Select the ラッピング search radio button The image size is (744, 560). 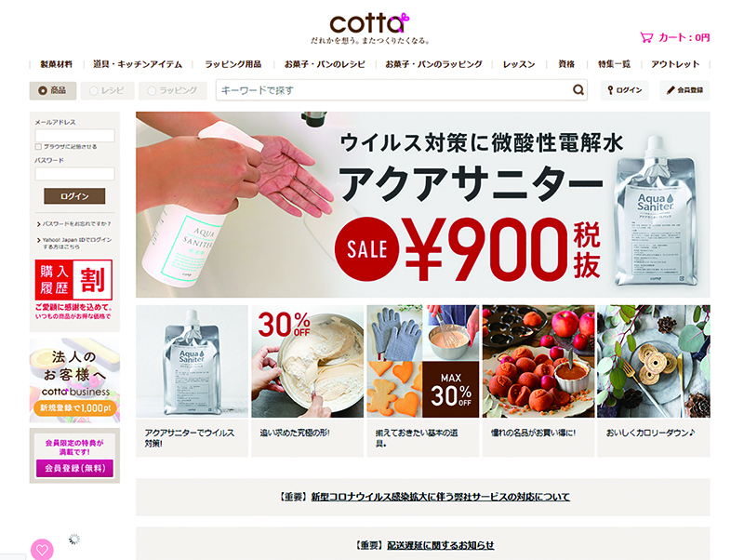[173, 90]
